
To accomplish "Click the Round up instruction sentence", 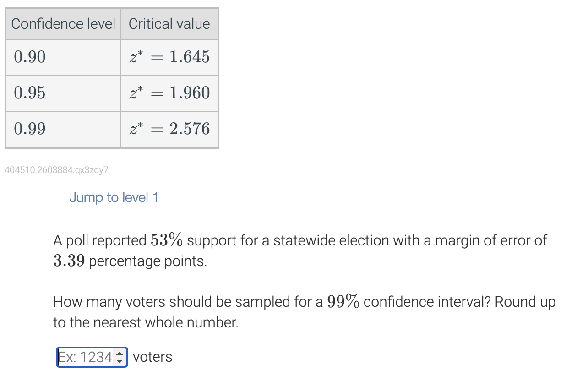I will coord(137,322).
